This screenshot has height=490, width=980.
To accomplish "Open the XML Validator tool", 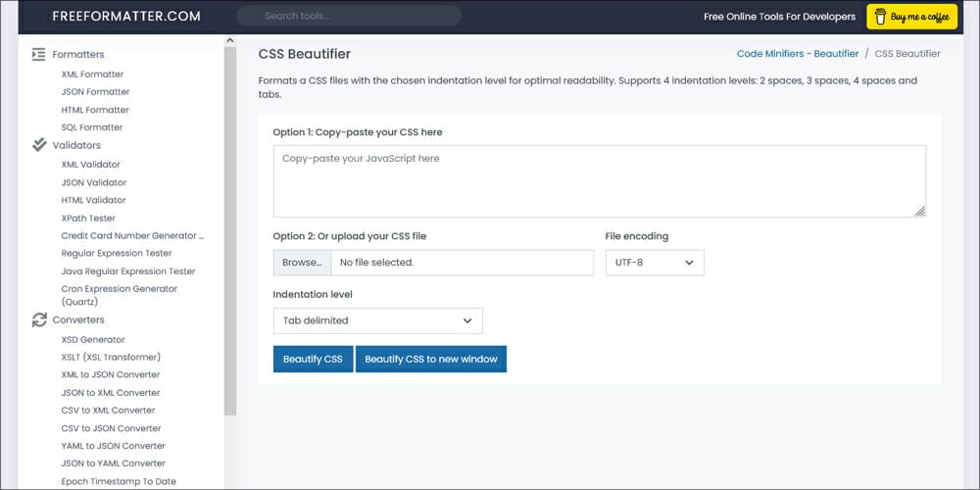I will [90, 165].
